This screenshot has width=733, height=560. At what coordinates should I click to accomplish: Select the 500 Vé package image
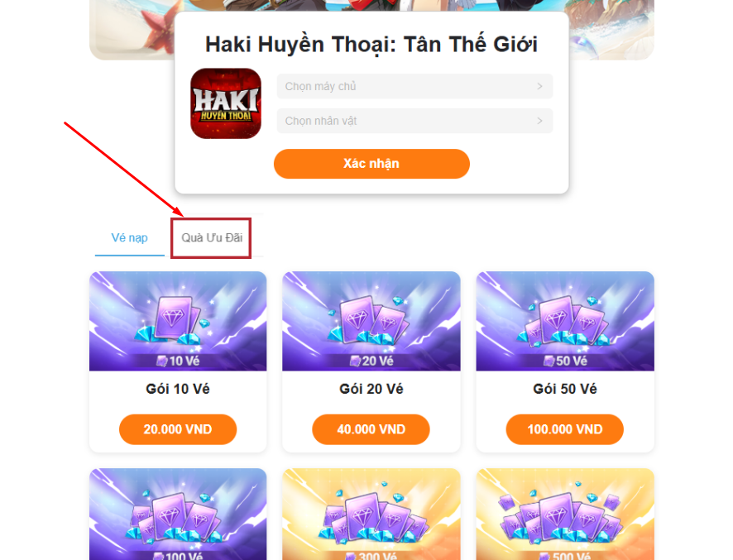tap(565, 515)
